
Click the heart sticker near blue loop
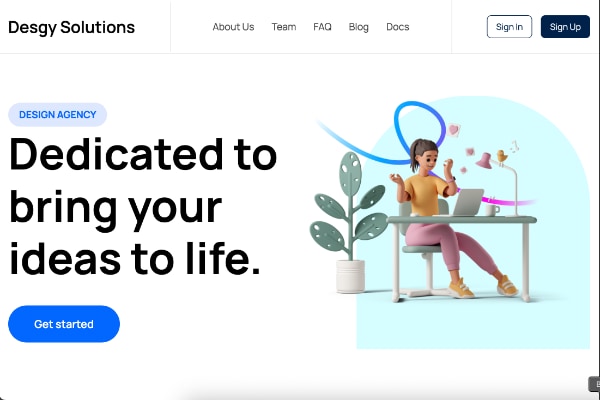454,130
